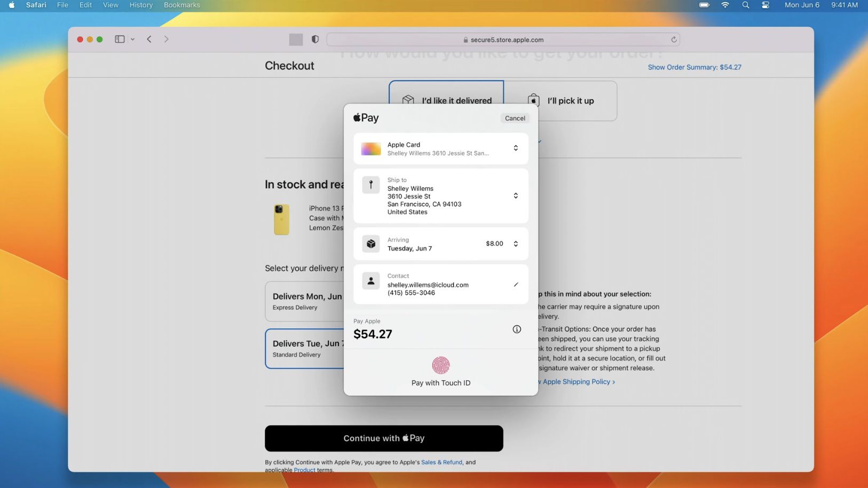Choose Standard Delivery Tue option
Viewport: 868px width, 488px height.
305,349
